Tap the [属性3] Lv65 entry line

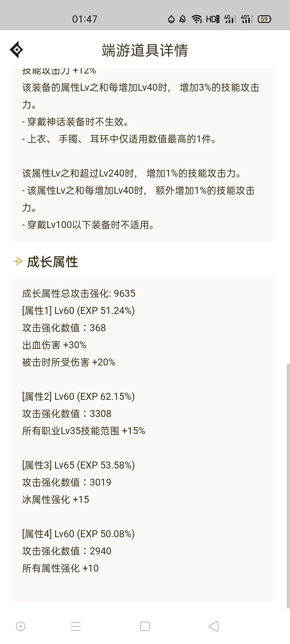click(x=78, y=465)
